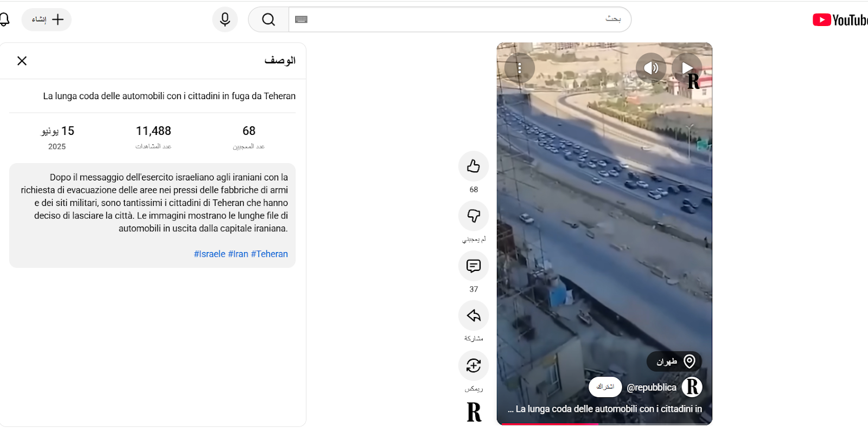Click the search magnifier button
This screenshot has height=433, width=868.
(x=269, y=20)
